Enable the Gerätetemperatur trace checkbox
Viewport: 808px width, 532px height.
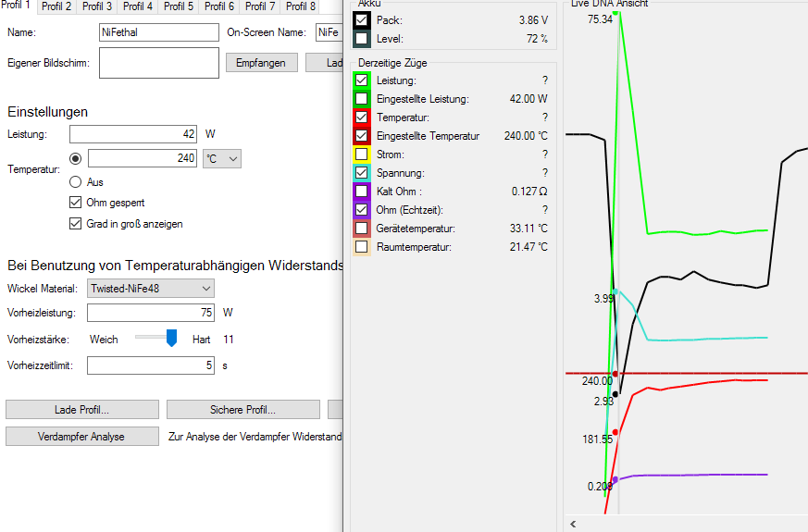pos(361,229)
